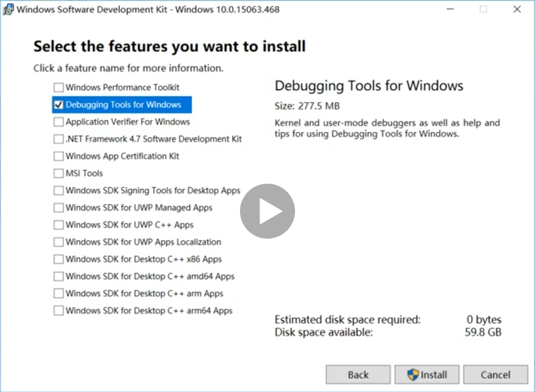
Task: Click the Windows SDK for Desktop C++ arm Apps label
Action: point(144,294)
